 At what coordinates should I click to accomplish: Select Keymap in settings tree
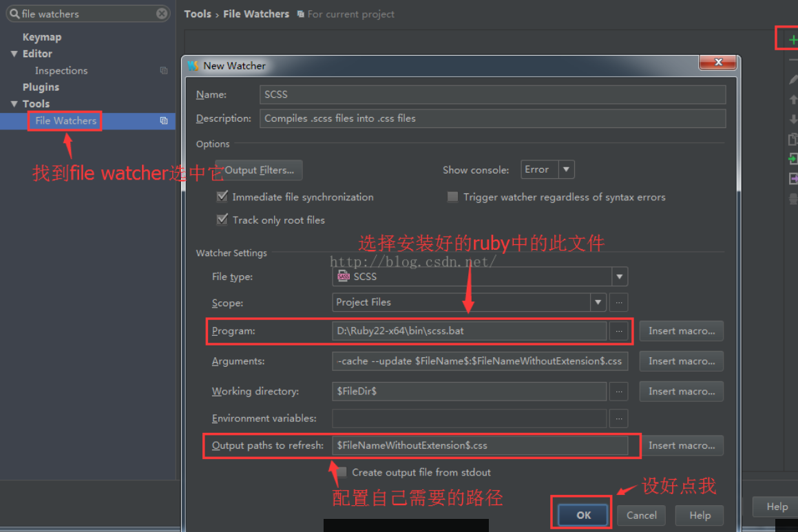[42, 37]
